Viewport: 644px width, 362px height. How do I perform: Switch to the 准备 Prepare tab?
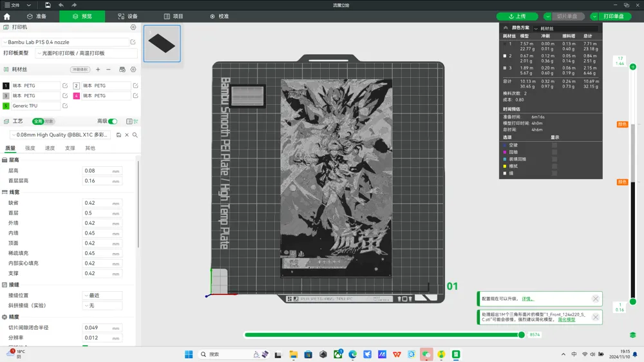(37, 17)
